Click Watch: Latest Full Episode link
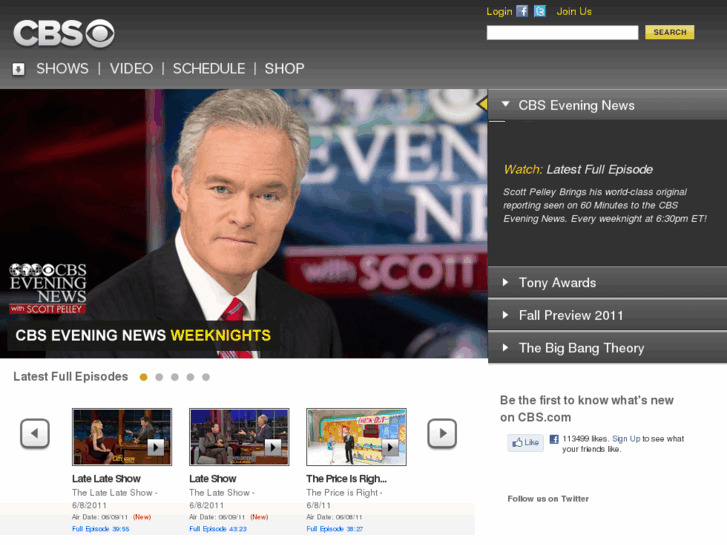This screenshot has height=545, width=727. (578, 169)
